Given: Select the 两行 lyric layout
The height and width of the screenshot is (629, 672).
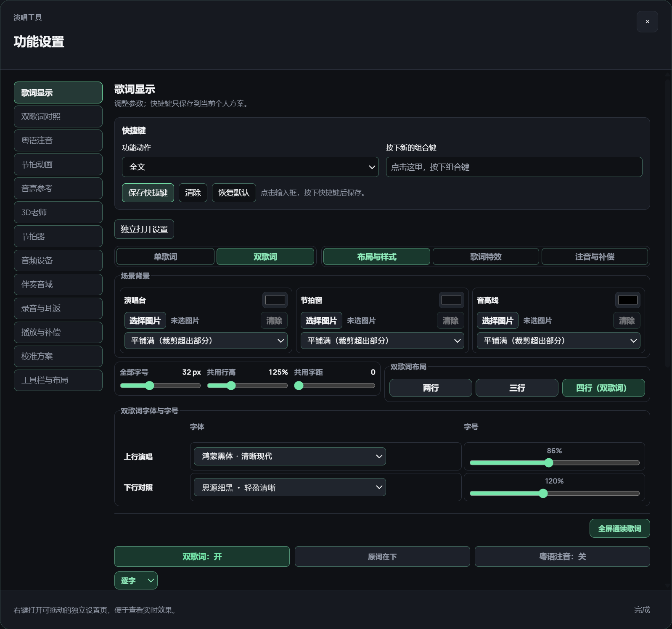Looking at the screenshot, I should coord(431,388).
